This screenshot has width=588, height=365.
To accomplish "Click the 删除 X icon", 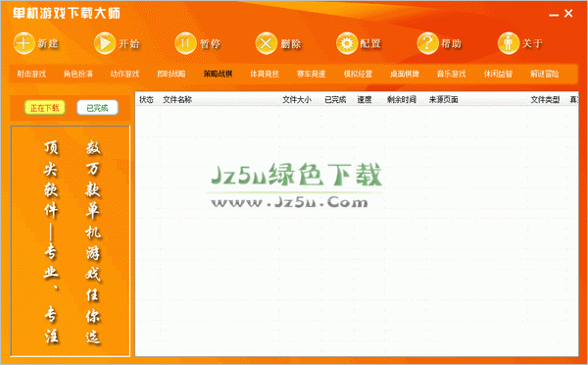I will coord(266,43).
